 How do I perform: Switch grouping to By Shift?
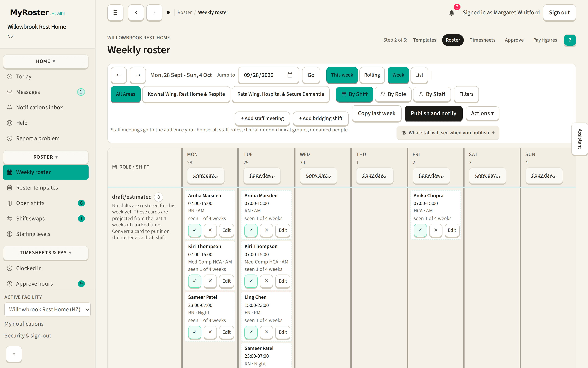(x=354, y=94)
